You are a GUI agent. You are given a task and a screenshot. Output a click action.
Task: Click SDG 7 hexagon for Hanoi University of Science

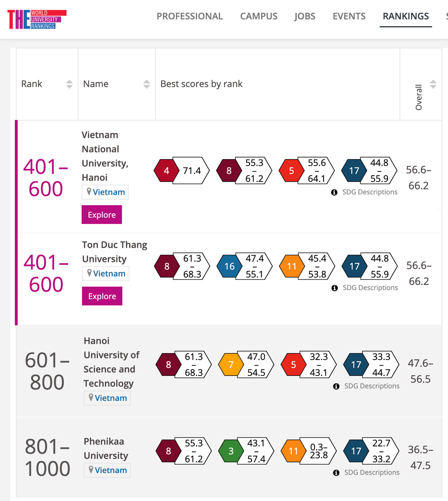click(231, 364)
